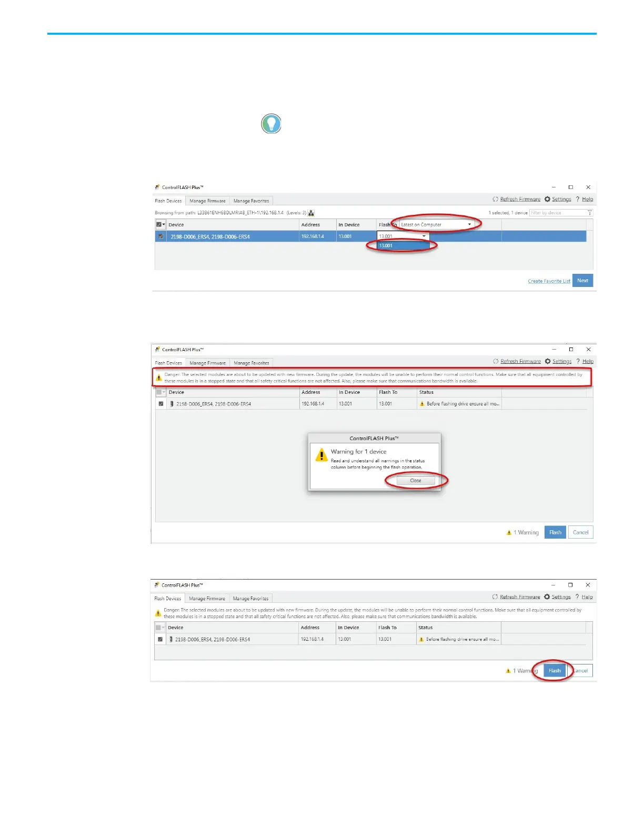This screenshot has width=644, height=834.
Task: Open the header checkbox dropdown arrow in bottom window
Action: pos(163,628)
